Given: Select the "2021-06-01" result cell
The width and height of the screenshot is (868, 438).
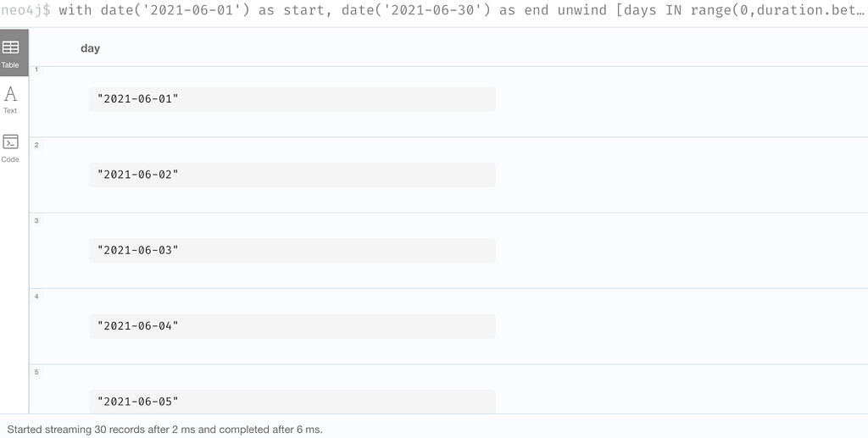Looking at the screenshot, I should click(x=292, y=99).
